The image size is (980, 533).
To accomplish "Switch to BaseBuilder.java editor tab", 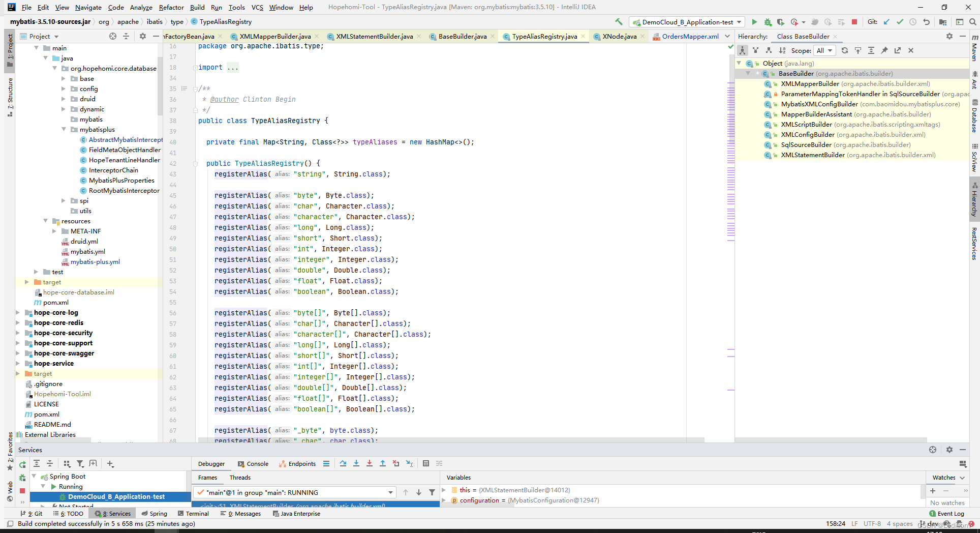I will tap(463, 36).
